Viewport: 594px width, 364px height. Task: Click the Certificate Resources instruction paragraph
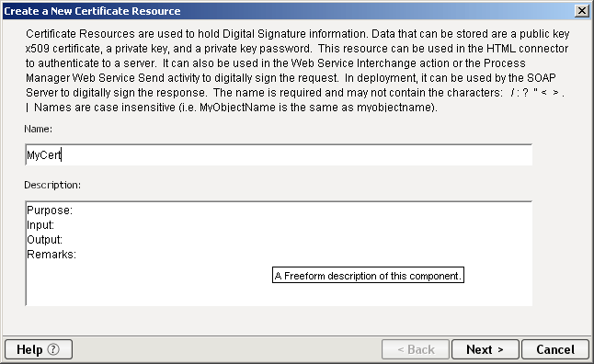tap(297, 71)
